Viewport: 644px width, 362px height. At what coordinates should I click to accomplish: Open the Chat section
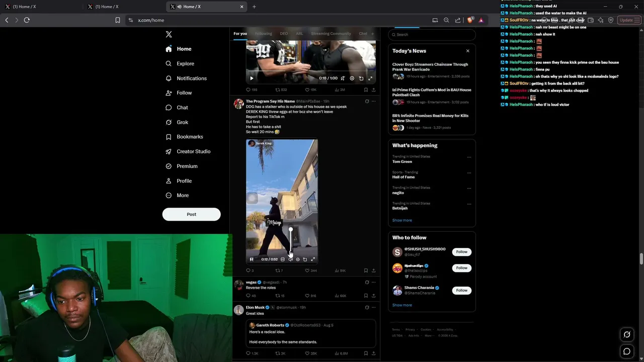pos(177,108)
